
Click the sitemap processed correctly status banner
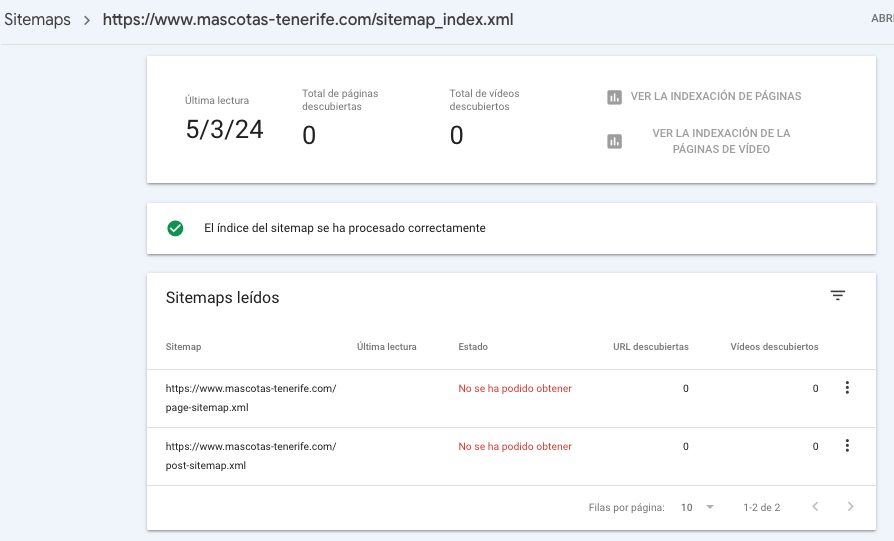click(x=511, y=228)
